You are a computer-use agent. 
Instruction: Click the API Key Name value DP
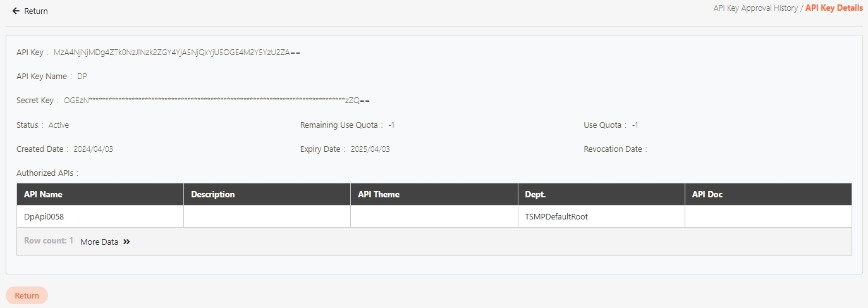click(x=82, y=77)
